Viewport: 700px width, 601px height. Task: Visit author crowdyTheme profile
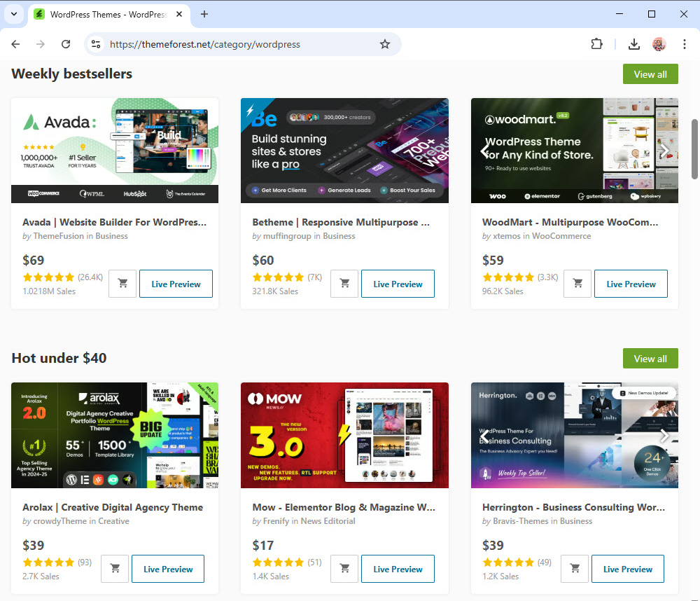pos(60,521)
